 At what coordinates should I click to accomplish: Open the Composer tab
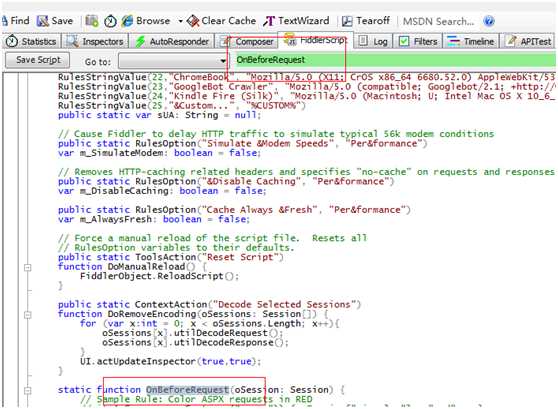click(247, 41)
